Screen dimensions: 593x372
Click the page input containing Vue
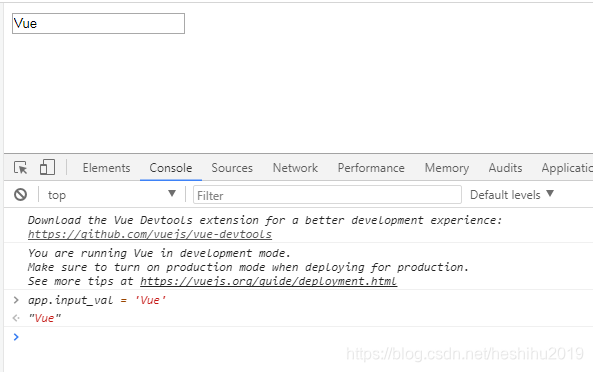[98, 23]
